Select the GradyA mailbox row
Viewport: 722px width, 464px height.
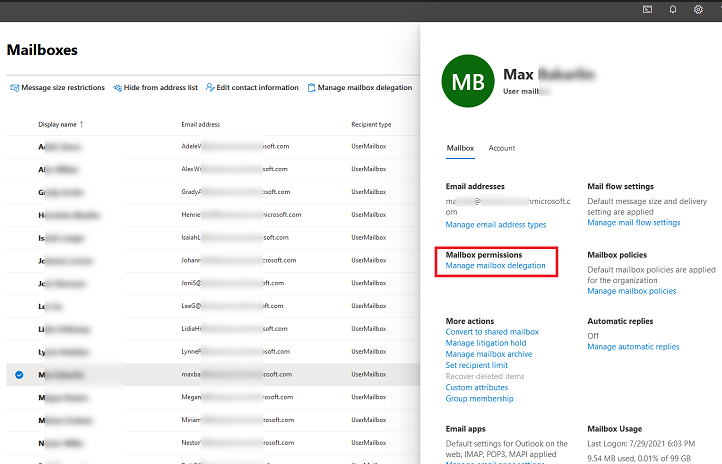[x=213, y=192]
